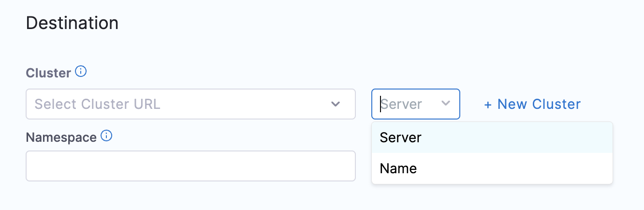This screenshot has height=210, width=644.
Task: Place cursor in the empty box under Namespace
Action: click(190, 166)
